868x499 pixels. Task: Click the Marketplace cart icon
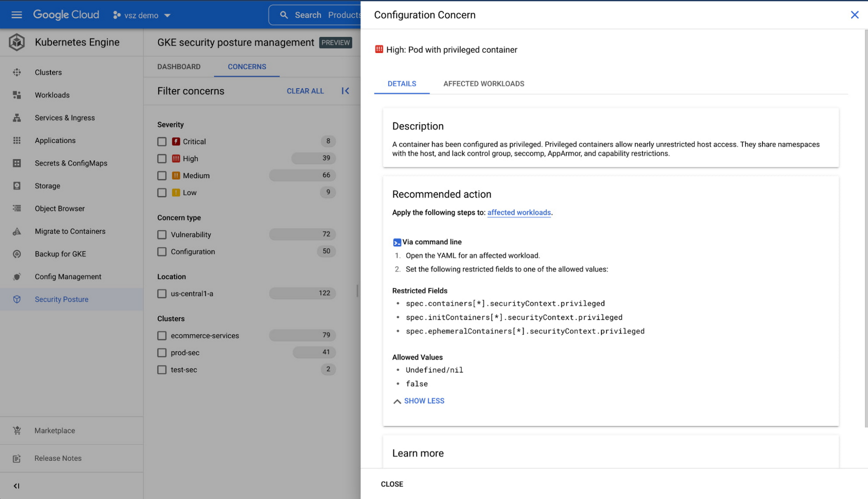click(x=17, y=430)
